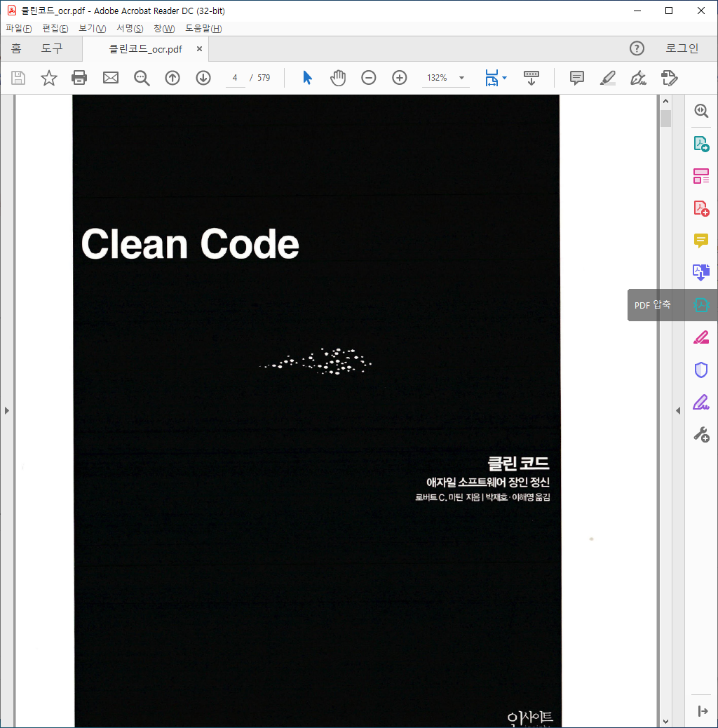This screenshot has width=718, height=728.
Task: Open the 편집 menu
Action: click(x=55, y=28)
